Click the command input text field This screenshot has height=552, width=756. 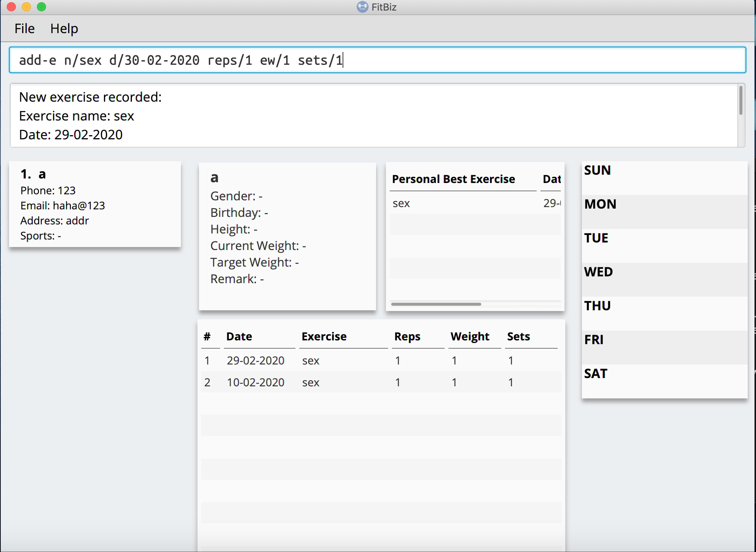(x=377, y=60)
